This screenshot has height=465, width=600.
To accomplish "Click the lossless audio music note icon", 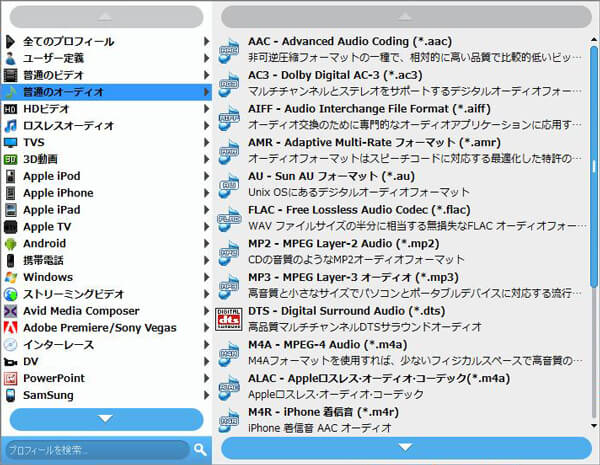I will pos(10,126).
